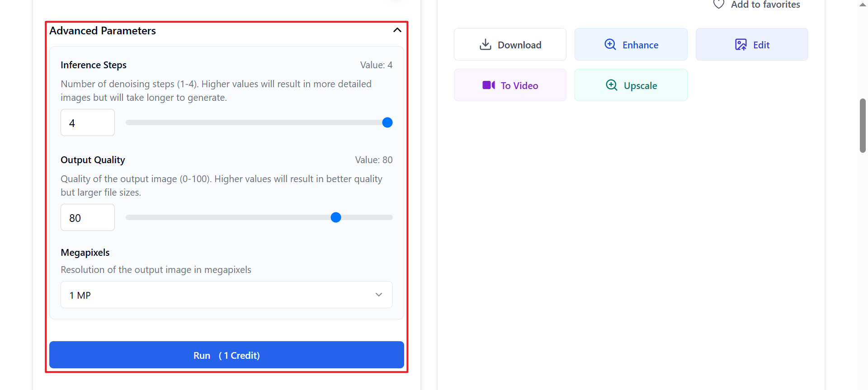Click the Add to favorites link

pos(765,5)
